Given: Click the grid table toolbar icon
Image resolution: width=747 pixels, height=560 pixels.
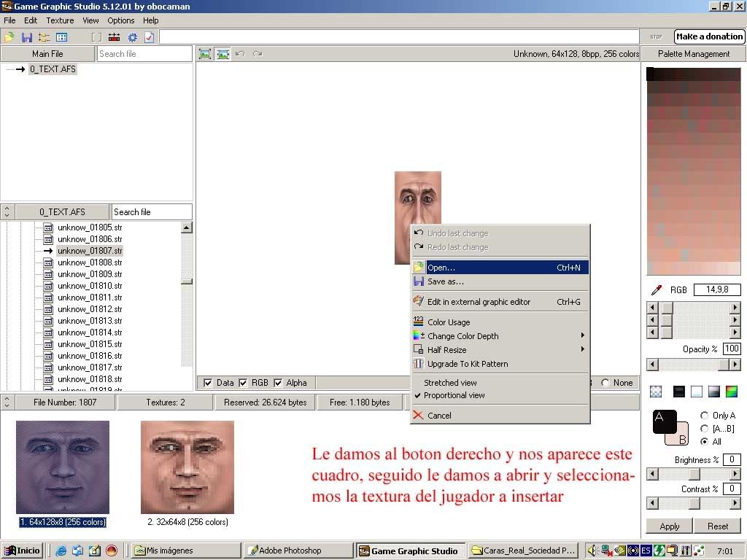Looking at the screenshot, I should (x=61, y=37).
